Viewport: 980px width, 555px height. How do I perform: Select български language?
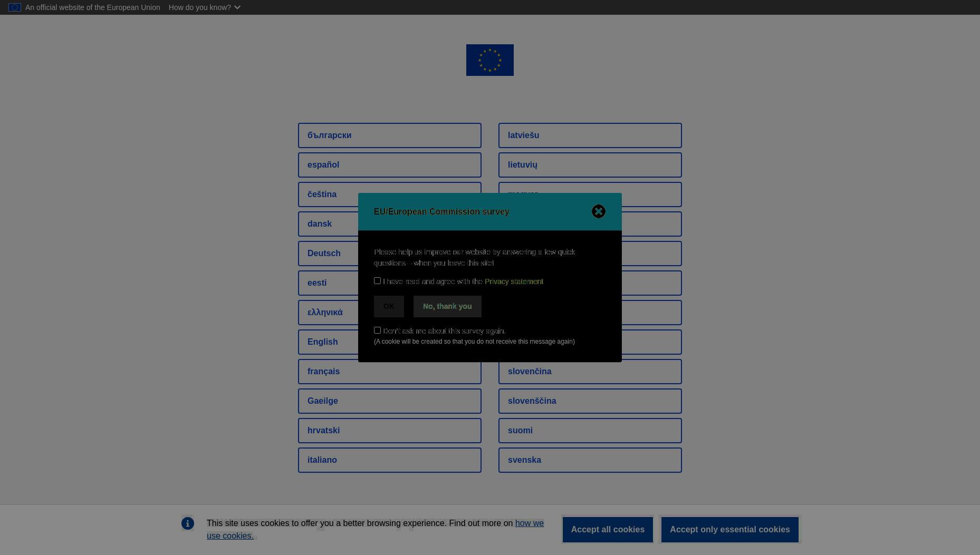pos(390,135)
